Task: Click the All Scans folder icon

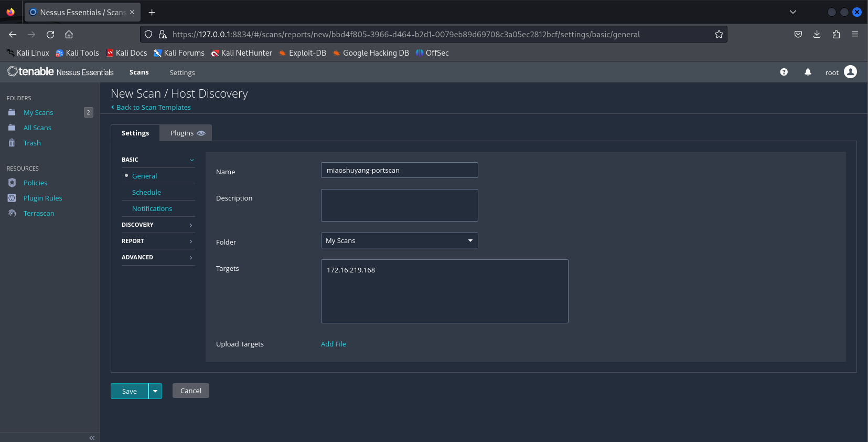Action: pos(12,128)
